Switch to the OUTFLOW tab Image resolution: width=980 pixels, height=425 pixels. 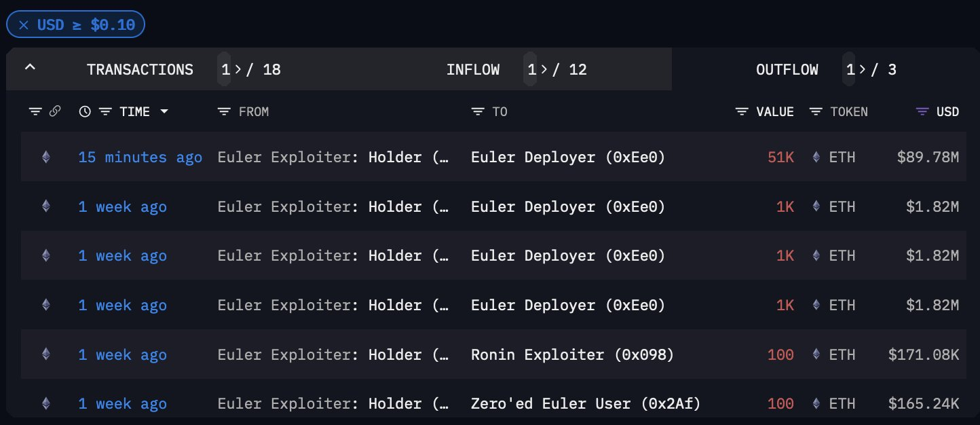787,69
